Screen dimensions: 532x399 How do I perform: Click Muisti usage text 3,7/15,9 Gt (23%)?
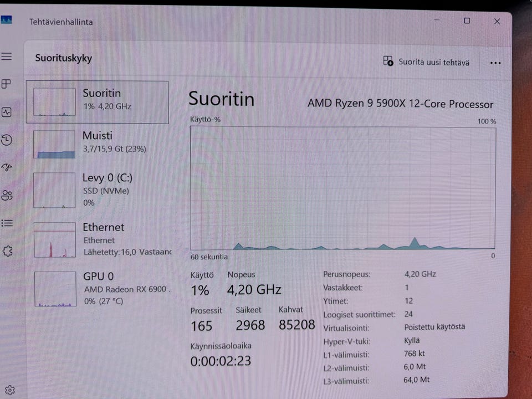114,149
